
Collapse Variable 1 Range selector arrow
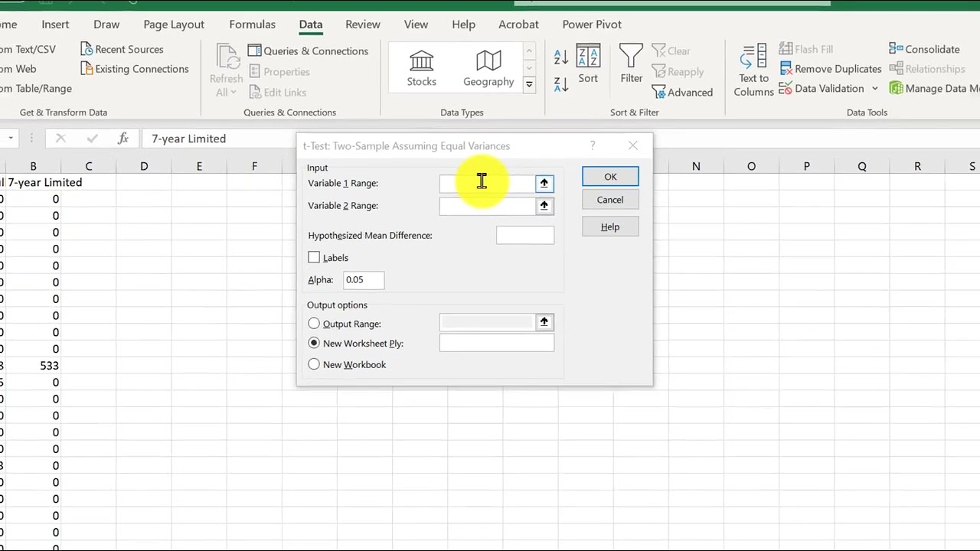(x=544, y=184)
